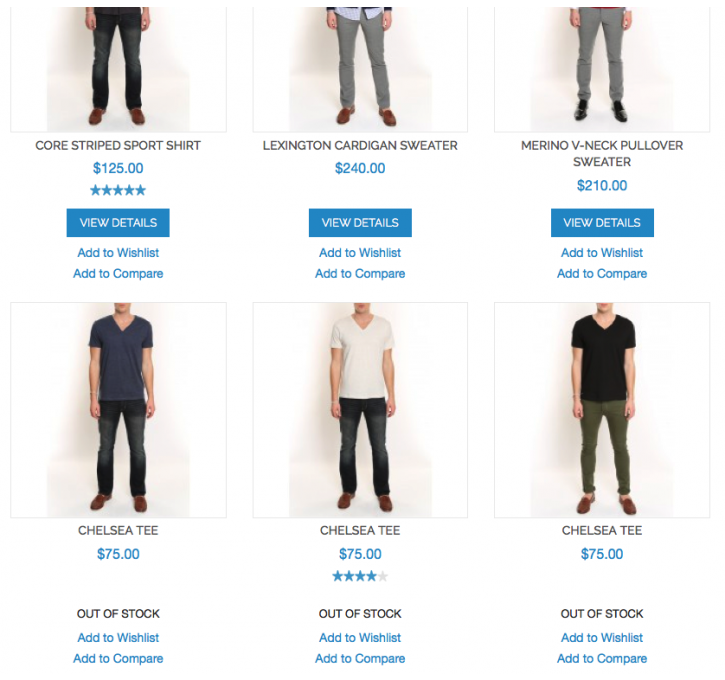View details for Lexington Cardigan Sweater
This screenshot has height=680, width=725.
tap(360, 223)
